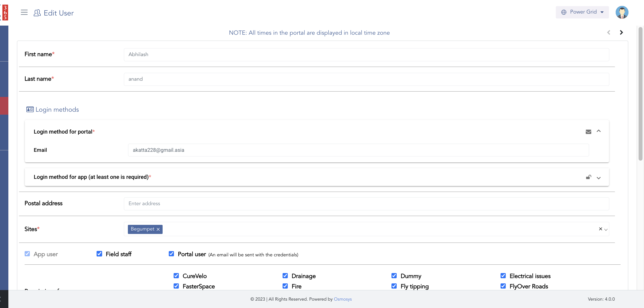Viewport: 644px width, 308px height.
Task: Toggle the Electrical issues checkbox
Action: click(503, 276)
